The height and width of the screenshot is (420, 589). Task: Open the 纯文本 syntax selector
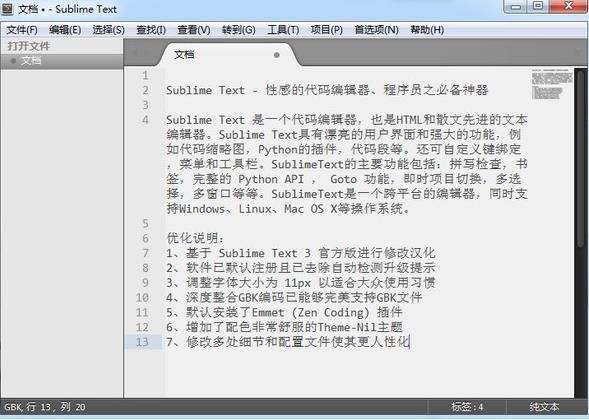pyautogui.click(x=544, y=407)
